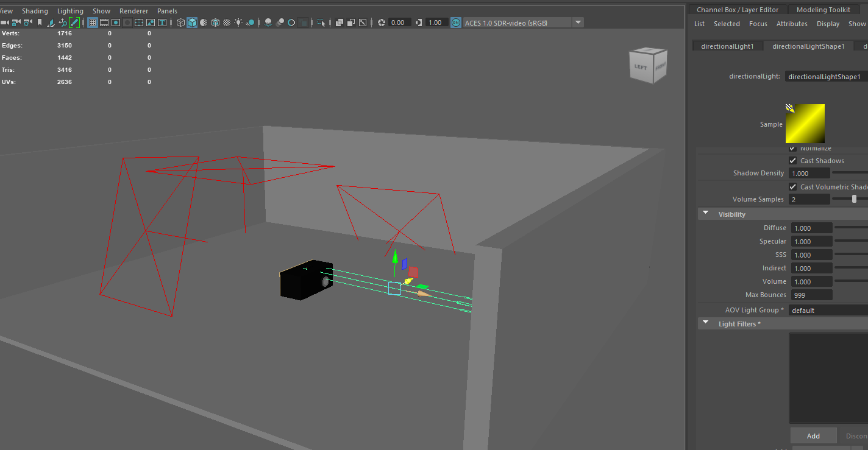Screen dimensions: 868x450
Task: Toggle the Cast Volumetric Shadows checkbox
Action: (x=792, y=187)
